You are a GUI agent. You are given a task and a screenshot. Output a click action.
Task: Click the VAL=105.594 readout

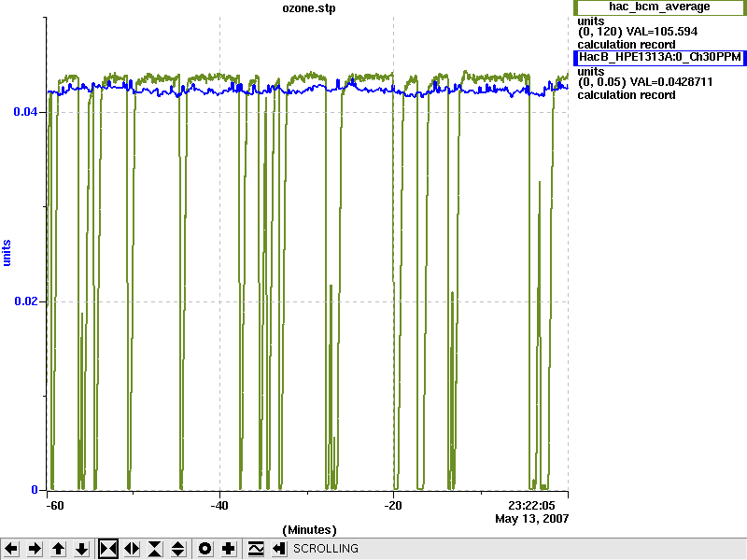(x=662, y=32)
